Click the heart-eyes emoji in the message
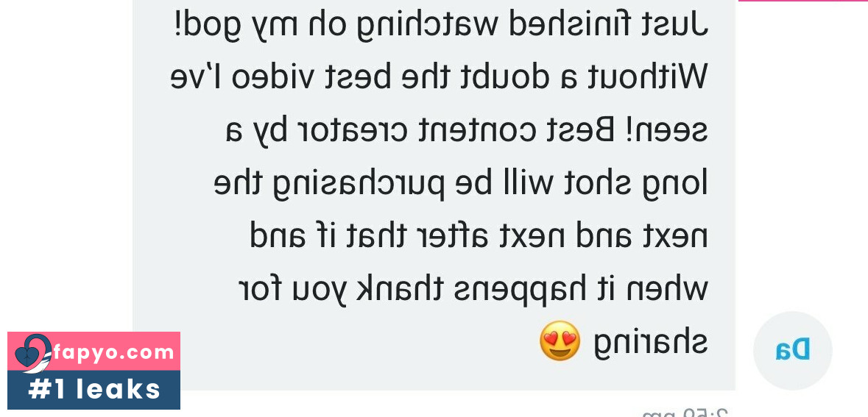The height and width of the screenshot is (417, 868). pyautogui.click(x=560, y=341)
